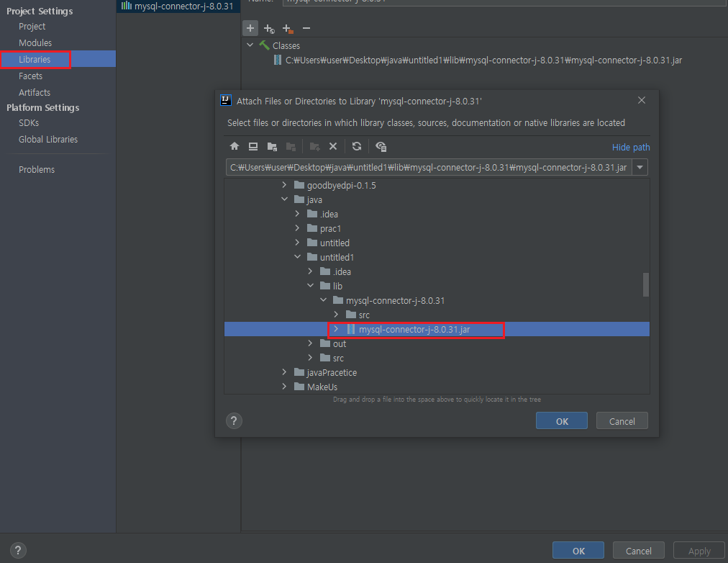
Task: Select the javaPracetice folder row
Action: [437, 372]
